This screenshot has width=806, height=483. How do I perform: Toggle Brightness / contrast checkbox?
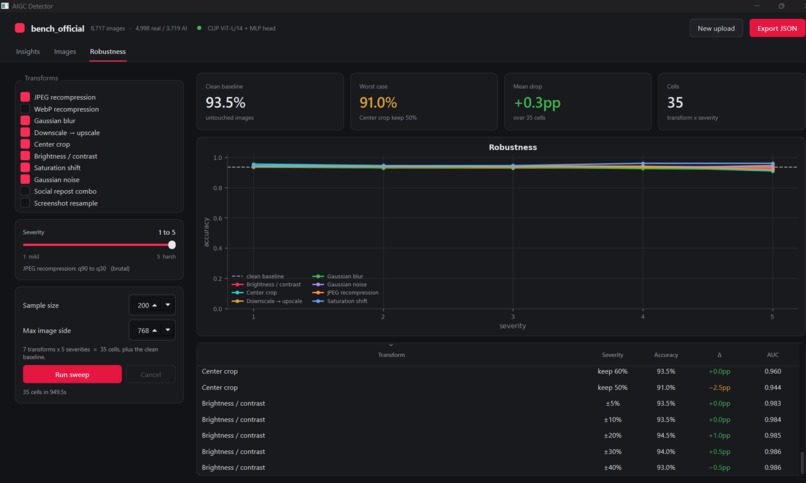25,156
